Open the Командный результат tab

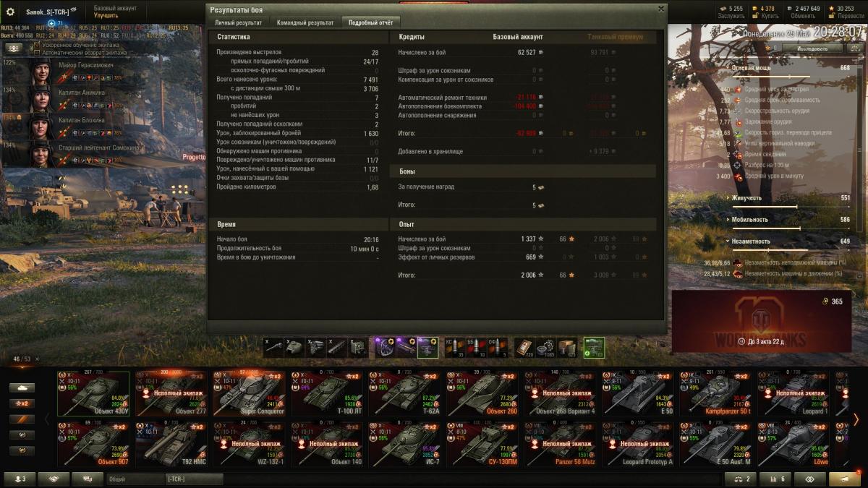(x=305, y=22)
